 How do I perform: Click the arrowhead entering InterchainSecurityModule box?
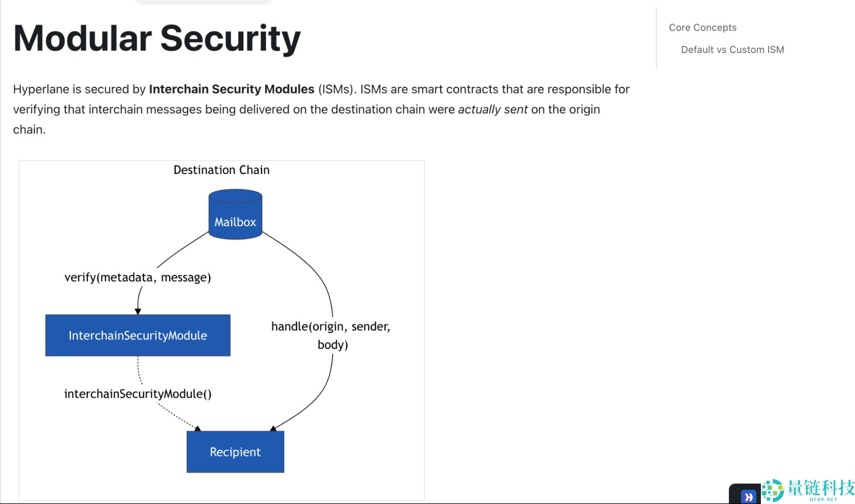click(x=138, y=311)
